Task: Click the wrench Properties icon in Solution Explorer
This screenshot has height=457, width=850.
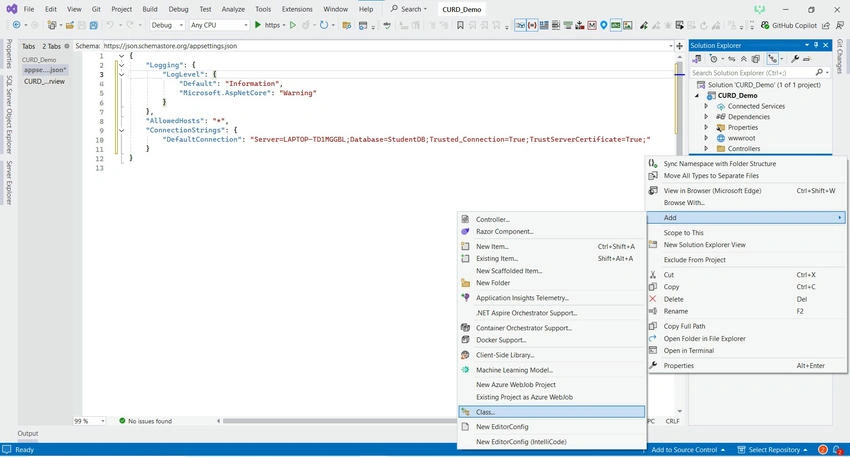Action: click(x=795, y=59)
